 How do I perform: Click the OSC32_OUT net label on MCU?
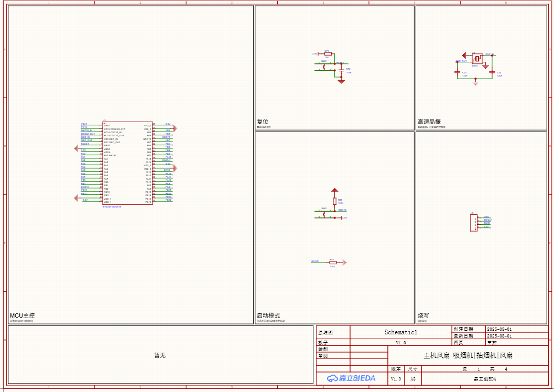point(88,134)
